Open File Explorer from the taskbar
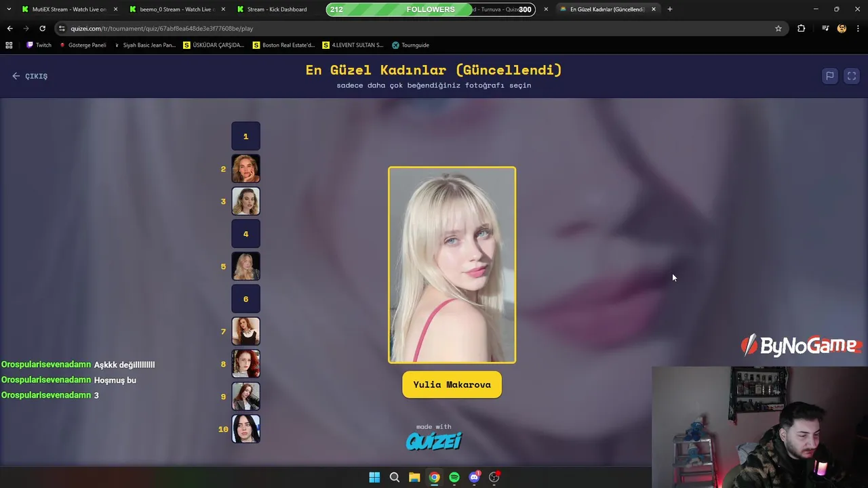Image resolution: width=868 pixels, height=488 pixels. click(x=414, y=477)
